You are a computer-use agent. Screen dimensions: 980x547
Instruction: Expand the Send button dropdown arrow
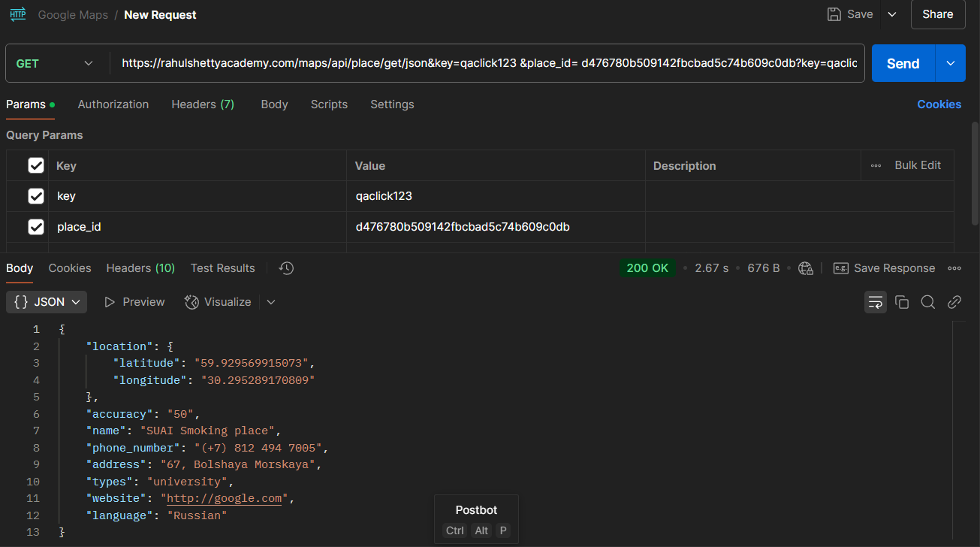click(951, 63)
